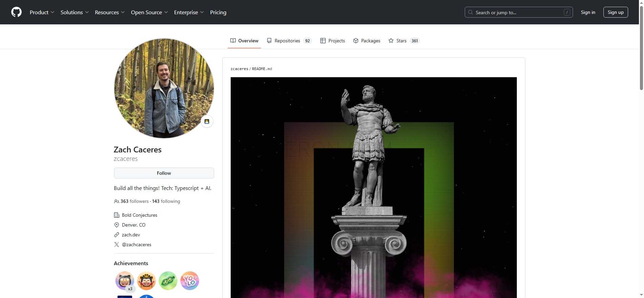Click the Achievements heading link
The width and height of the screenshot is (644, 298).
pos(131,263)
